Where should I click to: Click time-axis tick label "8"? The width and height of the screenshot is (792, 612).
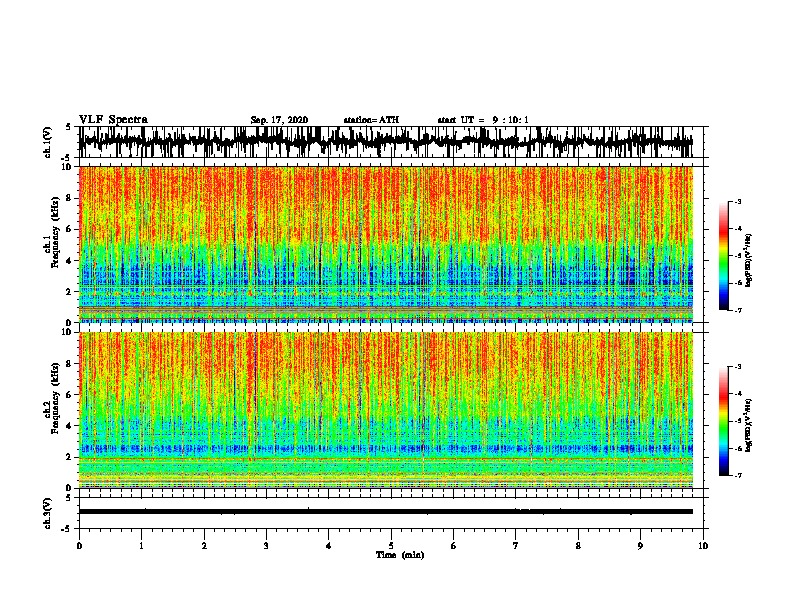pyautogui.click(x=578, y=546)
